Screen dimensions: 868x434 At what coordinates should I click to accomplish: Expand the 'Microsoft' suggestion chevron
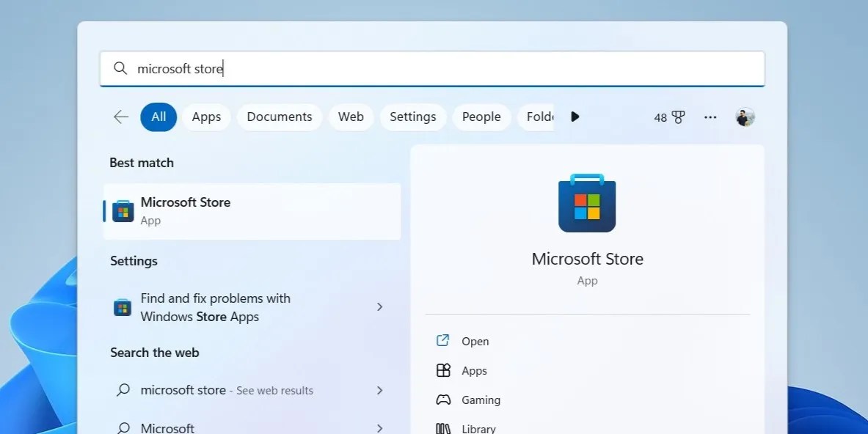(380, 428)
